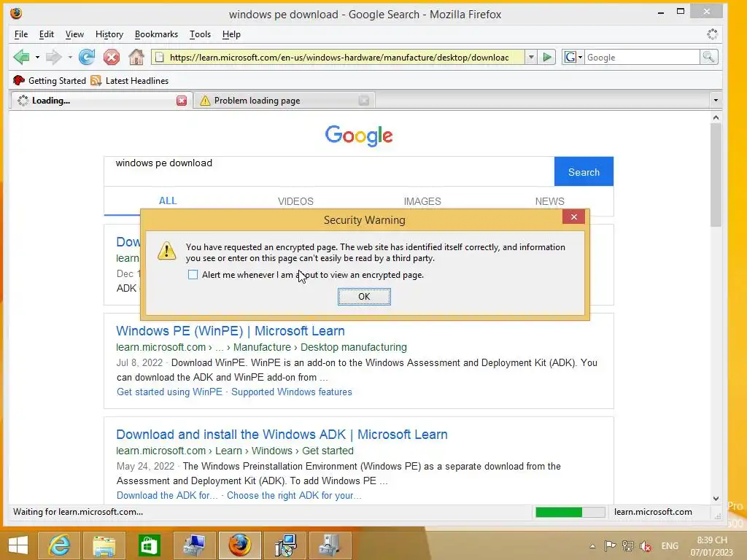The height and width of the screenshot is (560, 747).
Task: Click the Action Center flag icon
Action: [610, 546]
